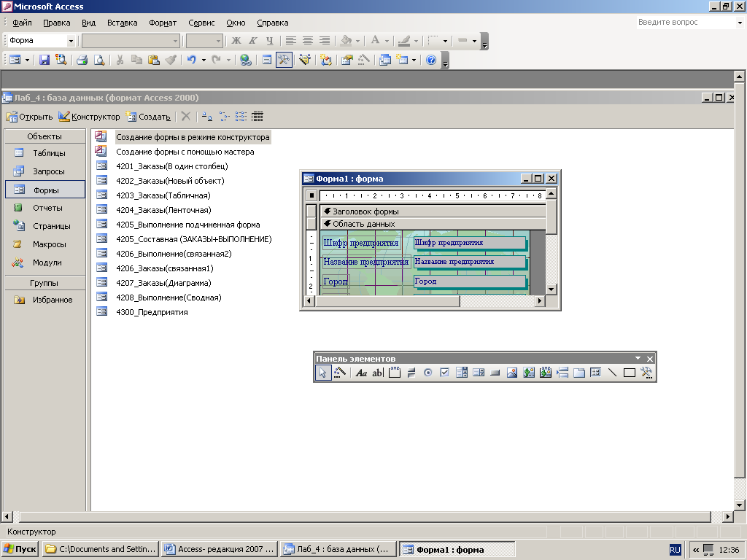Select the Text Box (ab|) tool
This screenshot has height=560, width=747.
pos(377,373)
